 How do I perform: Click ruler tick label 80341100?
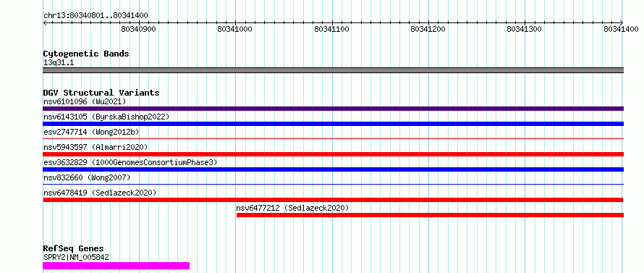pos(331,29)
